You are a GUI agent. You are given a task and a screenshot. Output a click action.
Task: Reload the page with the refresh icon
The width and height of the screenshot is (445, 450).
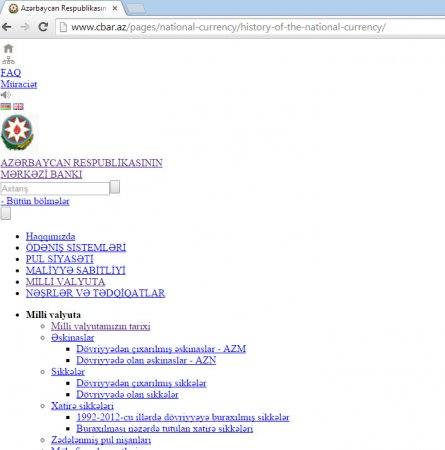pos(43,27)
